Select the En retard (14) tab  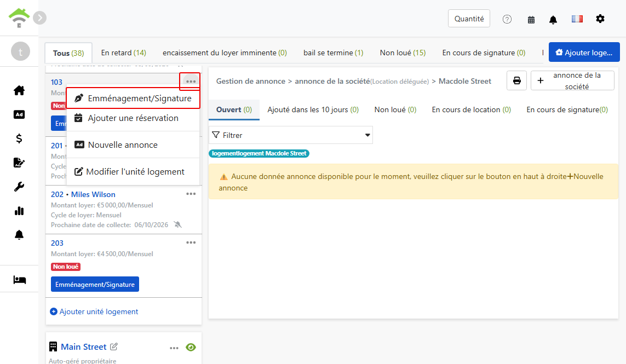click(123, 53)
